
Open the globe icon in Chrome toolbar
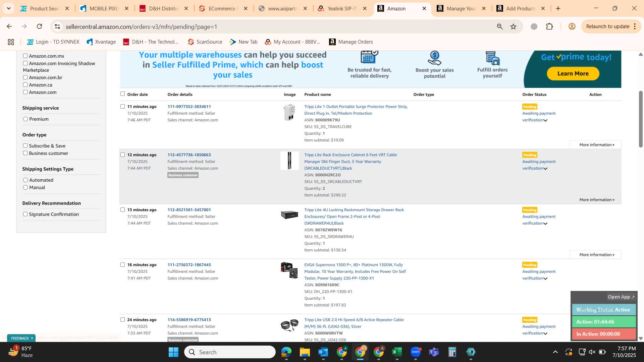coord(534,26)
